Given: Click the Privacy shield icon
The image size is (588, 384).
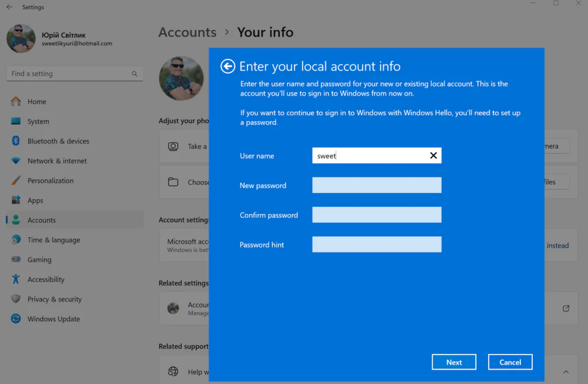Looking at the screenshot, I should point(16,299).
